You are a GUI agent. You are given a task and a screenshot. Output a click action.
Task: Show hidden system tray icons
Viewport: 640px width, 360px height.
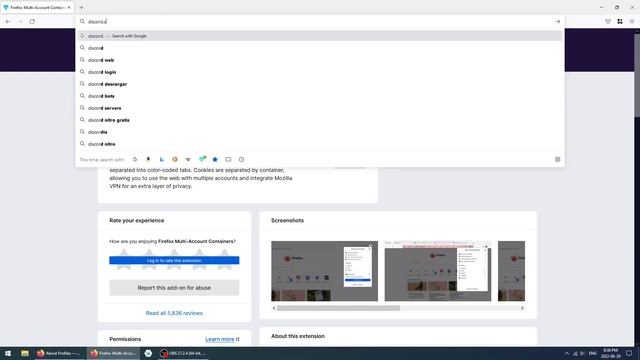[567, 353]
